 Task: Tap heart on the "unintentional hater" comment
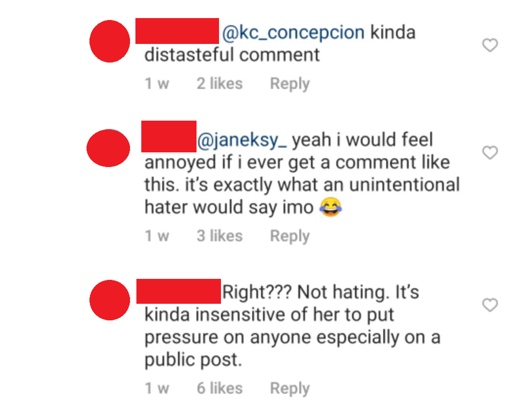(x=490, y=152)
